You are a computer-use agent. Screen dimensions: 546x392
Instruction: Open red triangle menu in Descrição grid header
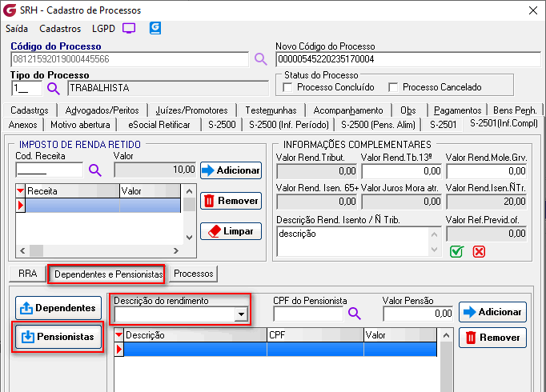119,334
